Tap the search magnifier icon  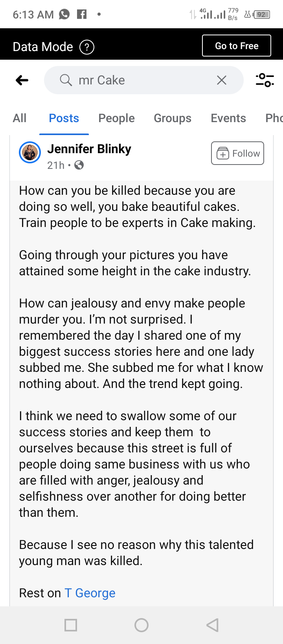tap(66, 80)
